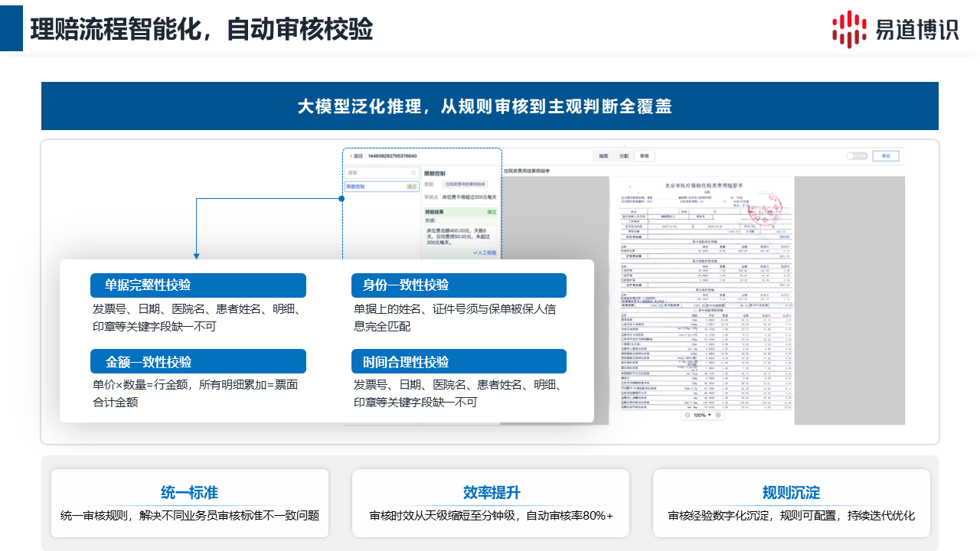Click the zoom in plus icon
The image size is (980, 551).
tap(718, 416)
